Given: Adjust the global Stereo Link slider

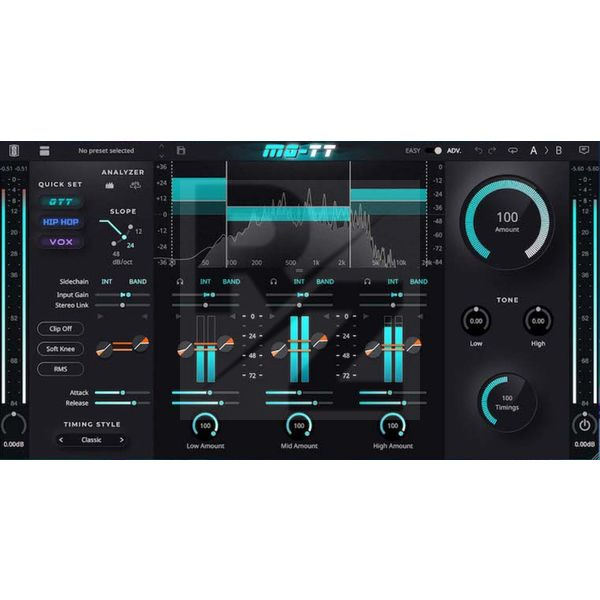Looking at the screenshot, I should [122, 305].
